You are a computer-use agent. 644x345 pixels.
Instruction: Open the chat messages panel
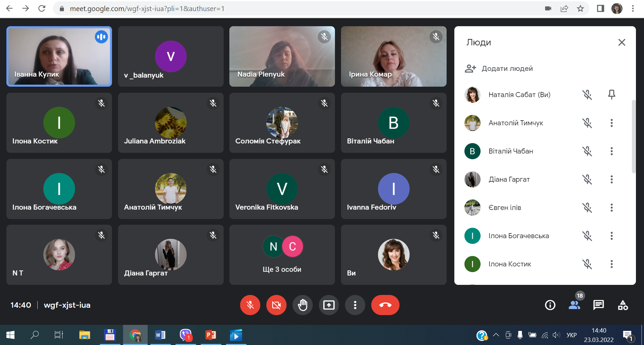tap(598, 305)
